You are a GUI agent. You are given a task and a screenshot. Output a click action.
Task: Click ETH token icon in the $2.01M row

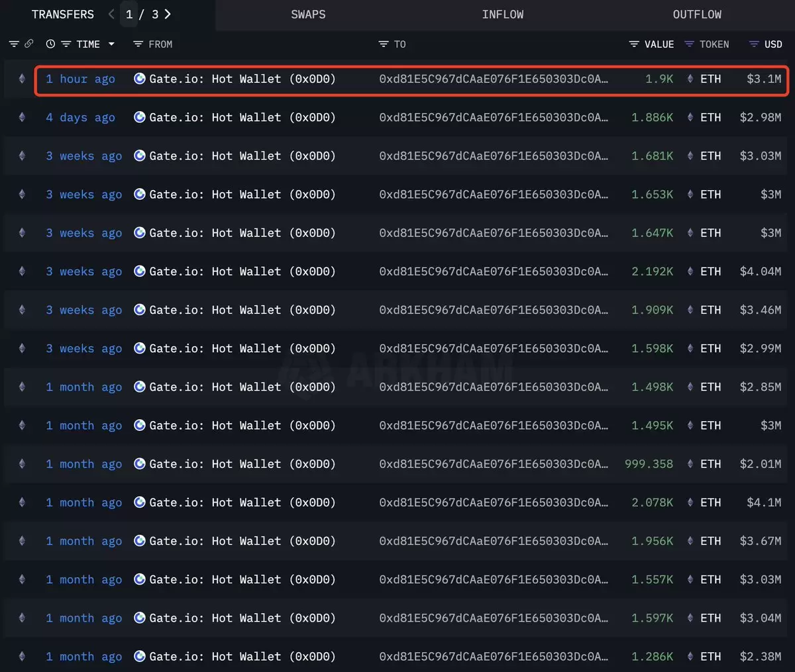[x=690, y=464]
